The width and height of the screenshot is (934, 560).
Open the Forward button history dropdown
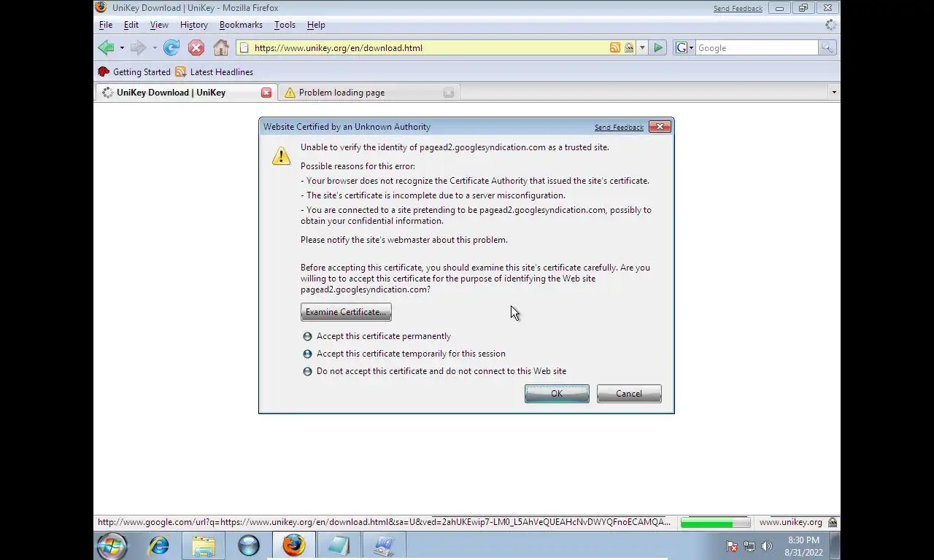[x=154, y=48]
